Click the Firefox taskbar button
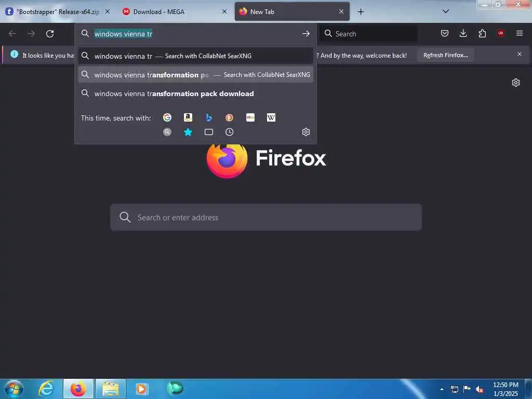Image resolution: width=532 pixels, height=399 pixels. [x=78, y=389]
